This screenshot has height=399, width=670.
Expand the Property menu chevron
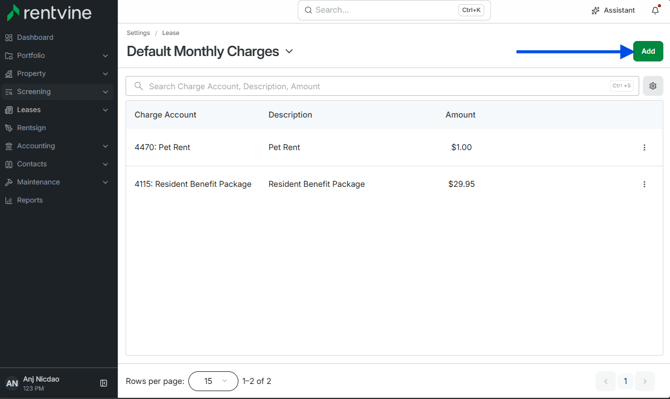point(105,74)
